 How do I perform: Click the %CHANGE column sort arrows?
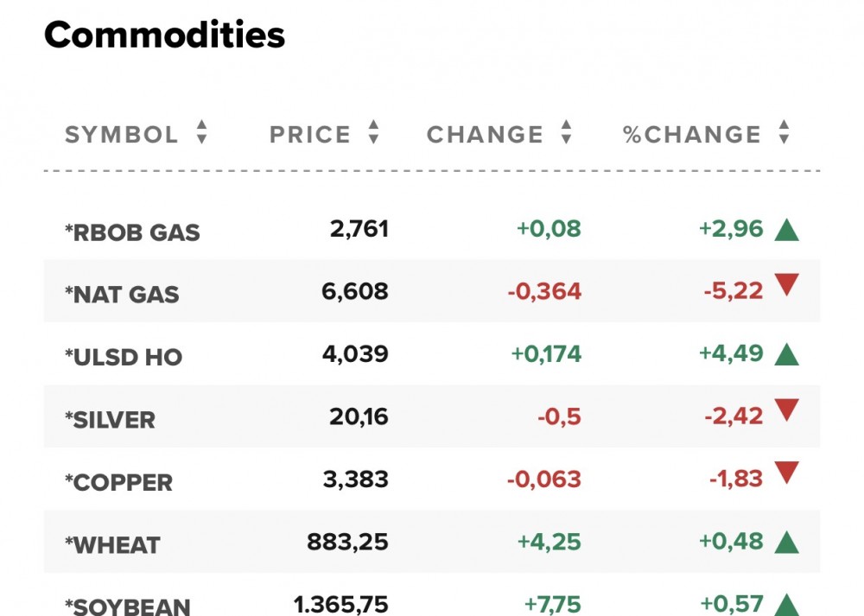click(x=784, y=133)
